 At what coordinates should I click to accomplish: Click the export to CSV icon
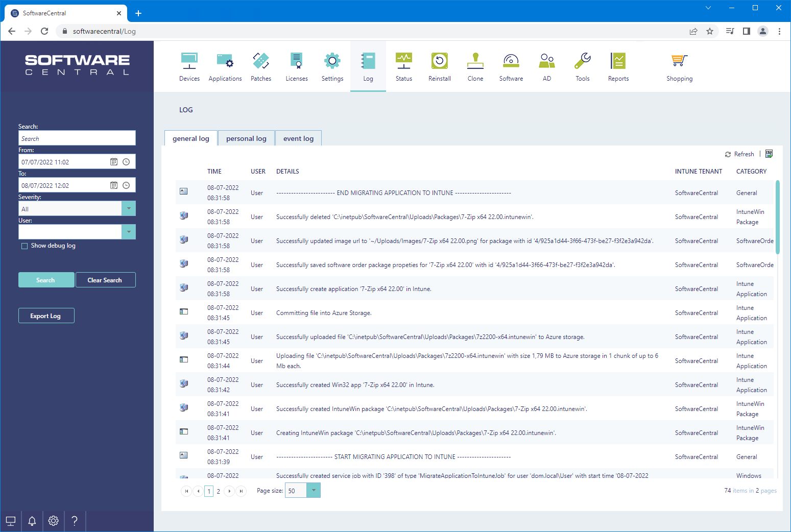[769, 154]
